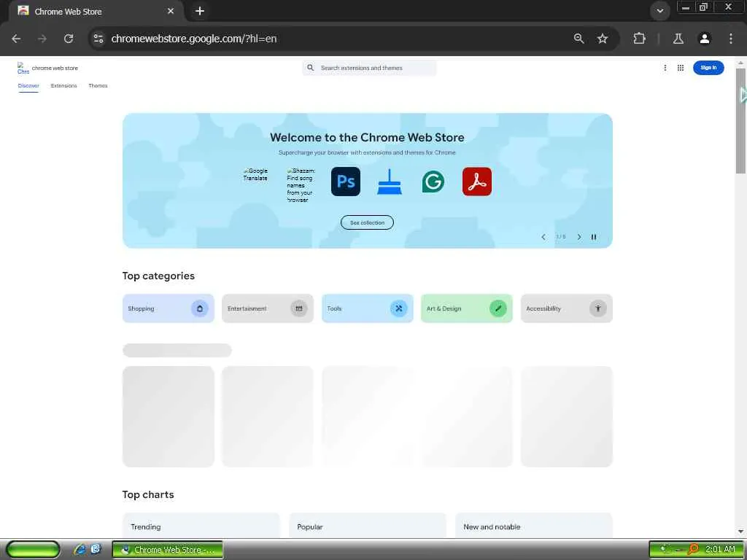This screenshot has width=747, height=560.
Task: Open the Shazam extension in banner
Action: click(x=301, y=185)
